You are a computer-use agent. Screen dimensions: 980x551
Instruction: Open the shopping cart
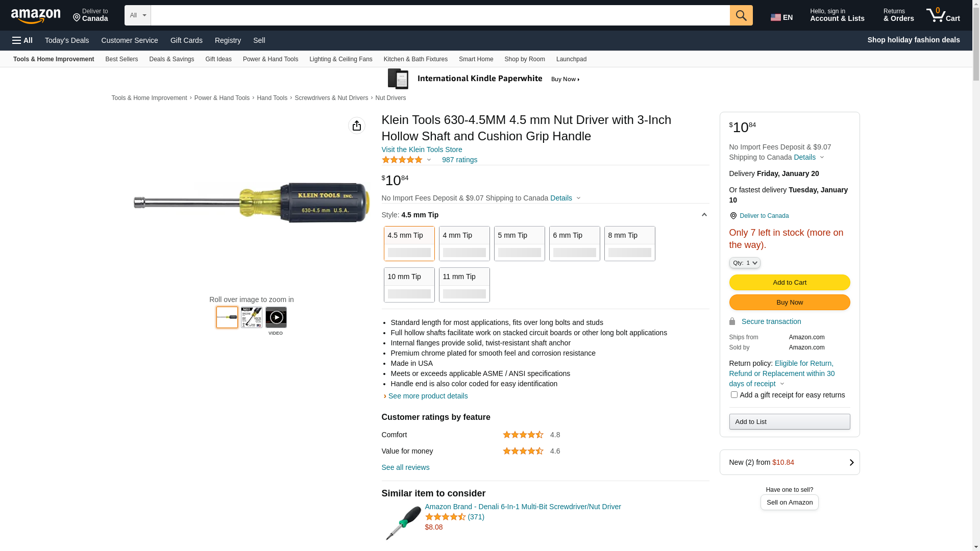[x=943, y=15]
